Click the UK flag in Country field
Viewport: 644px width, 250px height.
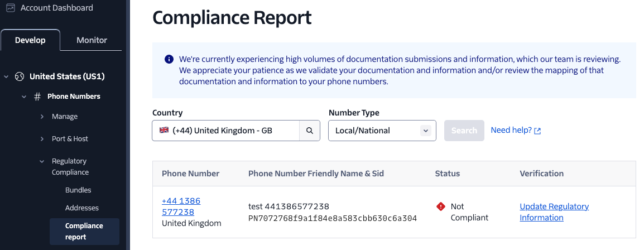tap(164, 130)
